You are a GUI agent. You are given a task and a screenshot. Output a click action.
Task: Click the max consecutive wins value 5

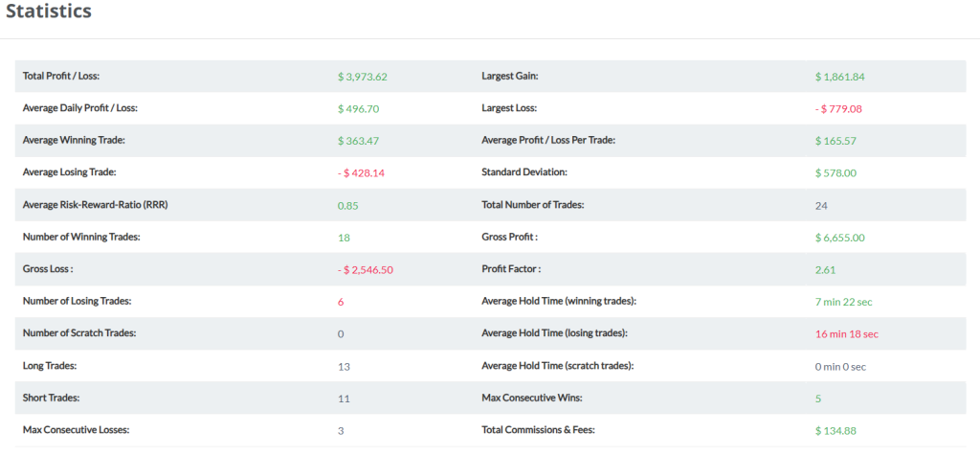click(818, 399)
